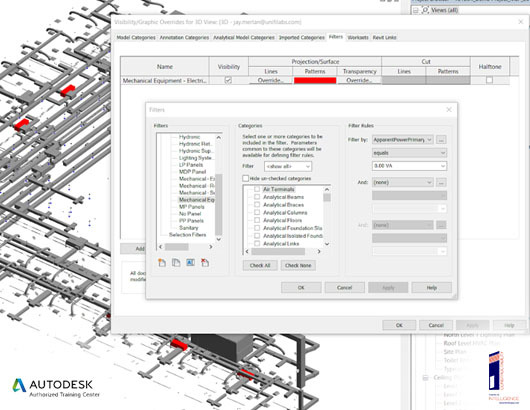Click the Duplicate filter icon

click(x=176, y=262)
